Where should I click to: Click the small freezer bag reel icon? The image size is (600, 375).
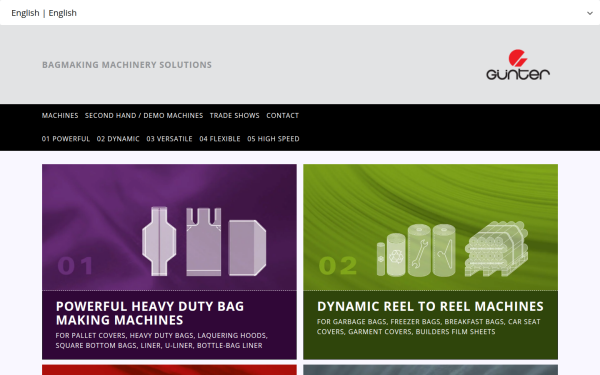tap(381, 259)
